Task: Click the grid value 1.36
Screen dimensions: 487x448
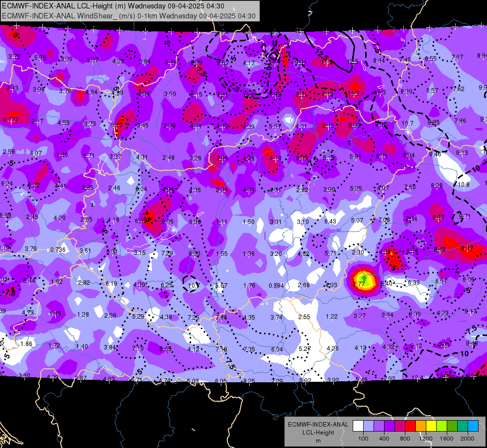Action: pyautogui.click(x=248, y=254)
